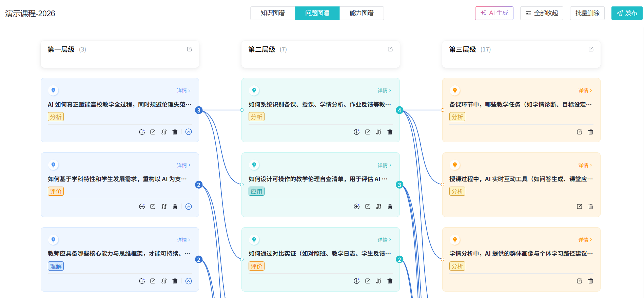Click the add-child icon on the first first-level card
Screen dimensions: 644x298
(x=142, y=132)
